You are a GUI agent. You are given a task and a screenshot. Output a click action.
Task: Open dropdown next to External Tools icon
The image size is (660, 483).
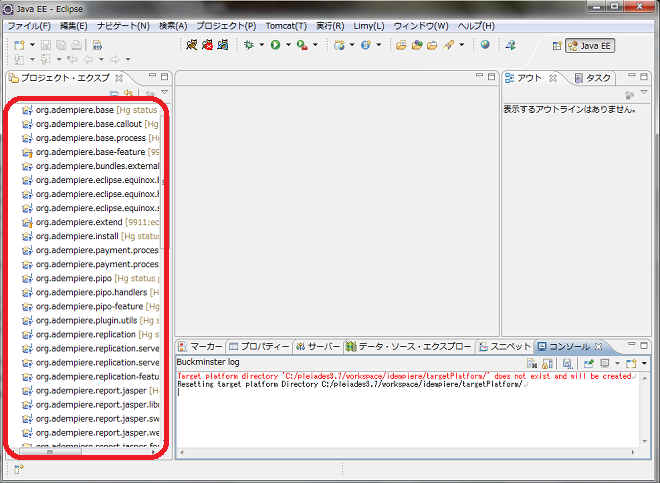[315, 45]
